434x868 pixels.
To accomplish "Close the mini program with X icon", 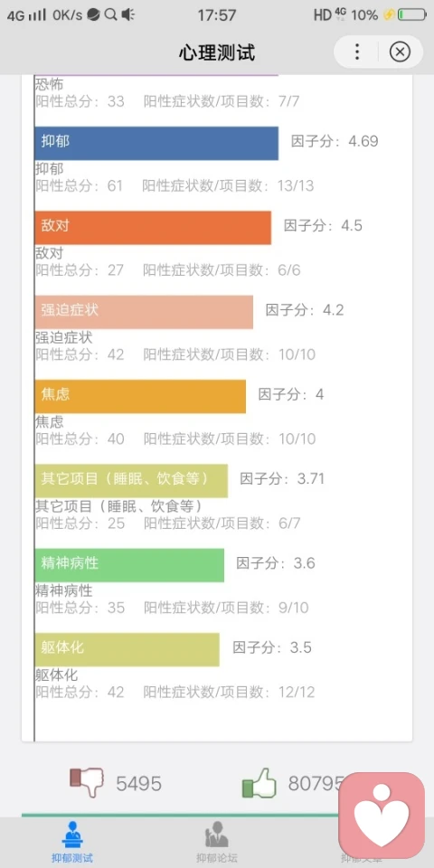I will click(x=400, y=52).
